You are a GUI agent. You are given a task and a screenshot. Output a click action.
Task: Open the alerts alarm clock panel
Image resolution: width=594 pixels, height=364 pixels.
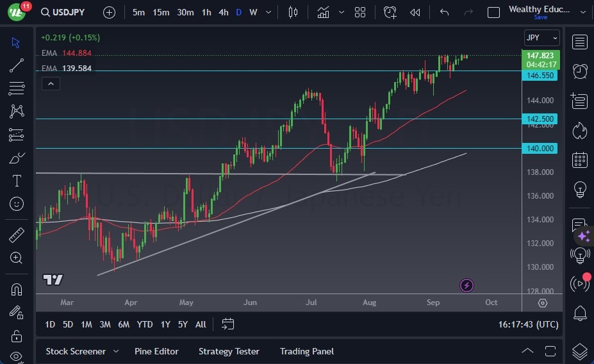tap(580, 71)
